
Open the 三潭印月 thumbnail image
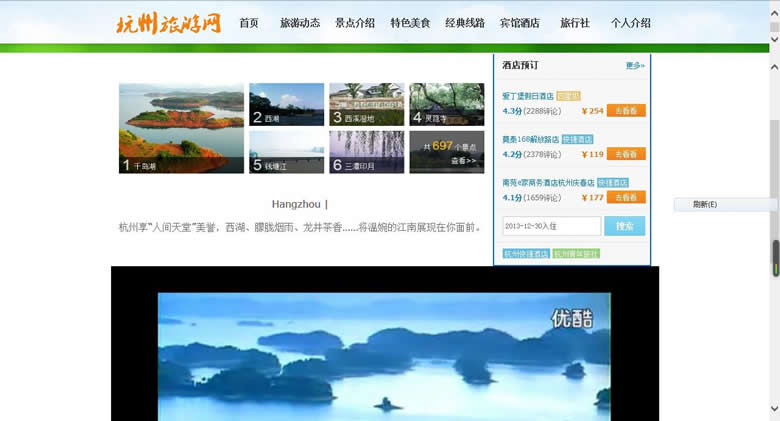pyautogui.click(x=367, y=151)
